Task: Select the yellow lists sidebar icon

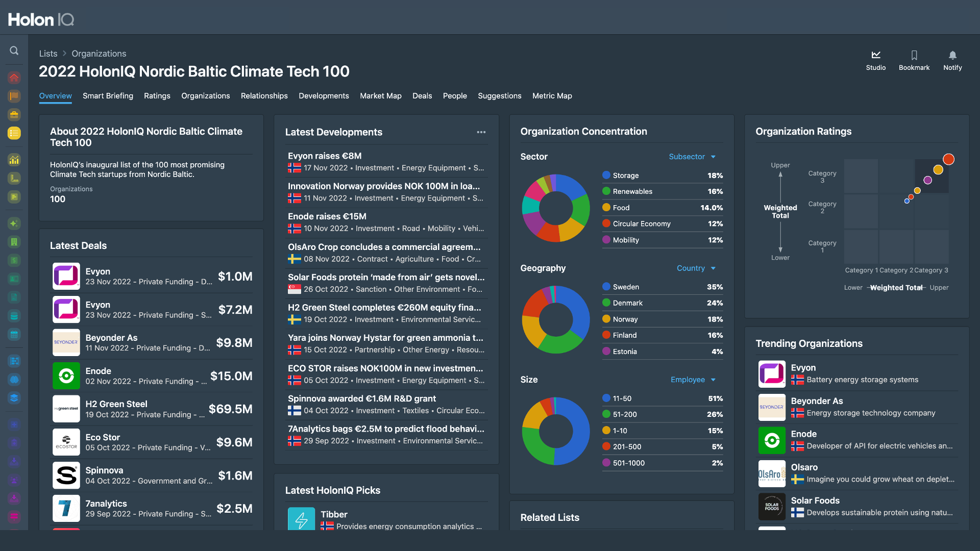Action: 14,133
